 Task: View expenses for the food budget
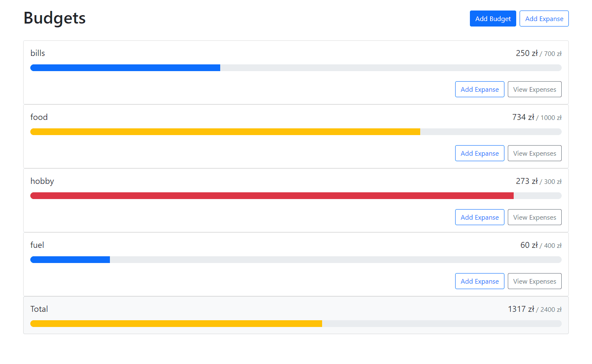(x=534, y=153)
